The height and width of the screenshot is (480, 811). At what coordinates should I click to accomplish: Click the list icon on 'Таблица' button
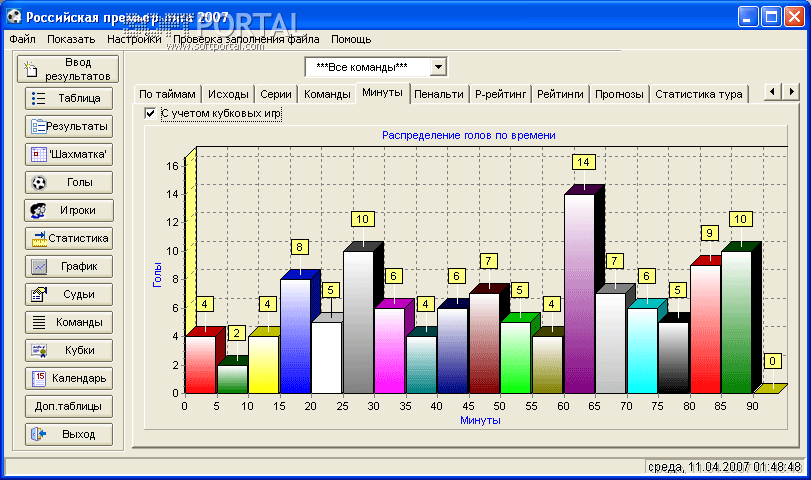click(38, 98)
